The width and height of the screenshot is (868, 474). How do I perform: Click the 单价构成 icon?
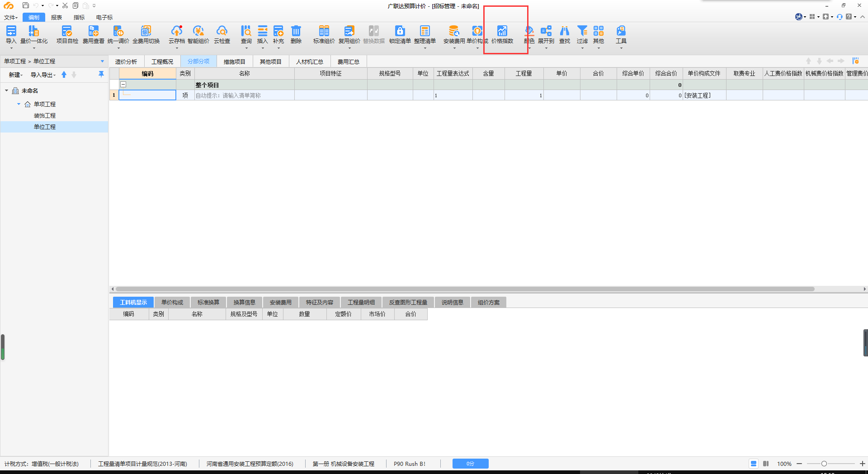click(477, 31)
